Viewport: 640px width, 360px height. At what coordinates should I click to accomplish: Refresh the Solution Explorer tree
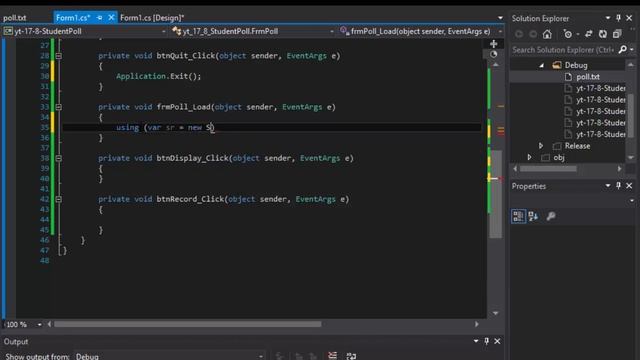tap(603, 34)
